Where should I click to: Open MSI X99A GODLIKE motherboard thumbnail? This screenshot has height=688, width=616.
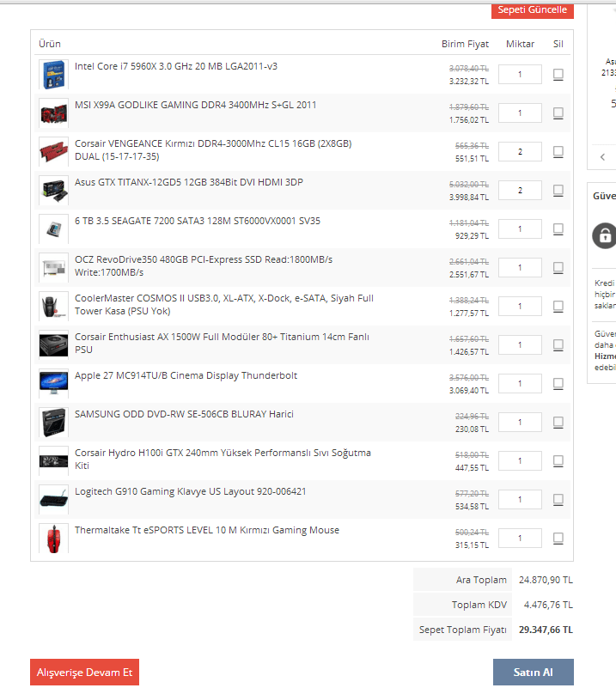pos(53,113)
